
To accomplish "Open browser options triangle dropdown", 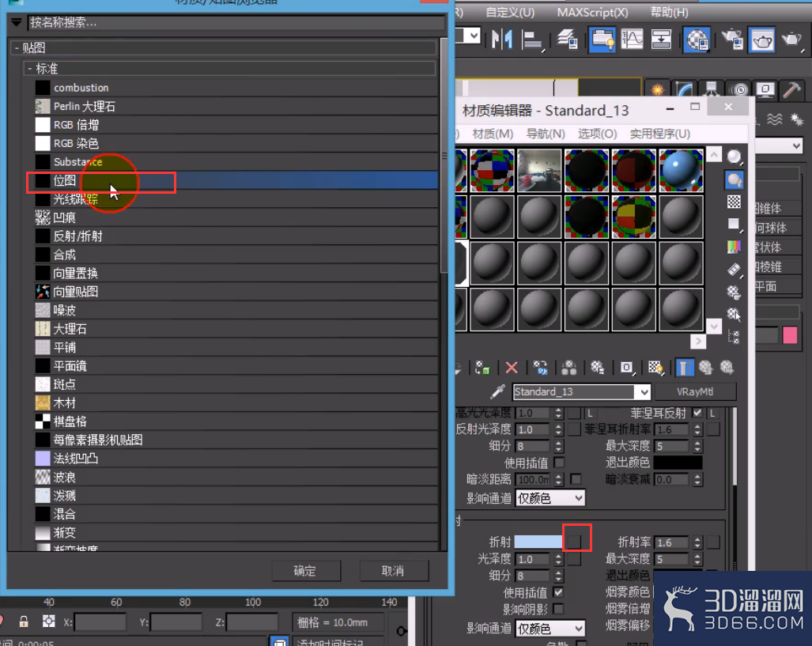I will tap(16, 22).
